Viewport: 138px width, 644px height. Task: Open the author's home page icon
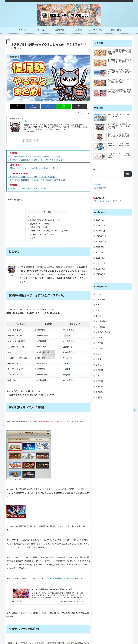(x=24, y=141)
